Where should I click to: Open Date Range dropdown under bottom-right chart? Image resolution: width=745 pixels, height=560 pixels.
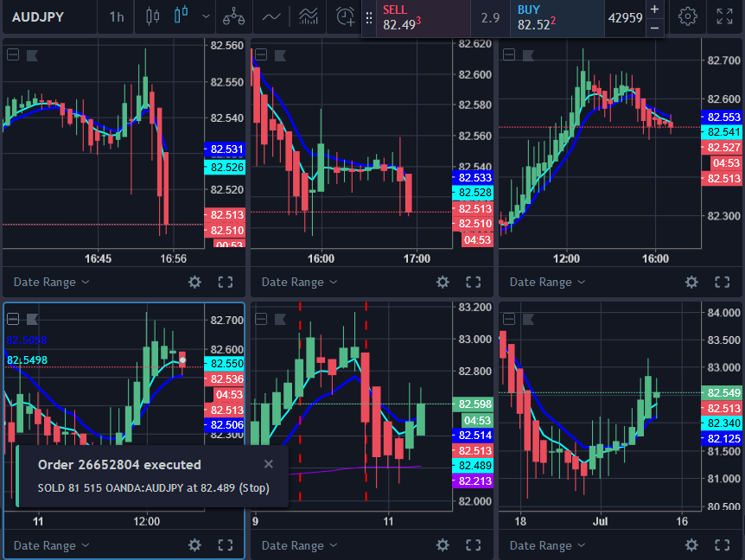pyautogui.click(x=547, y=545)
